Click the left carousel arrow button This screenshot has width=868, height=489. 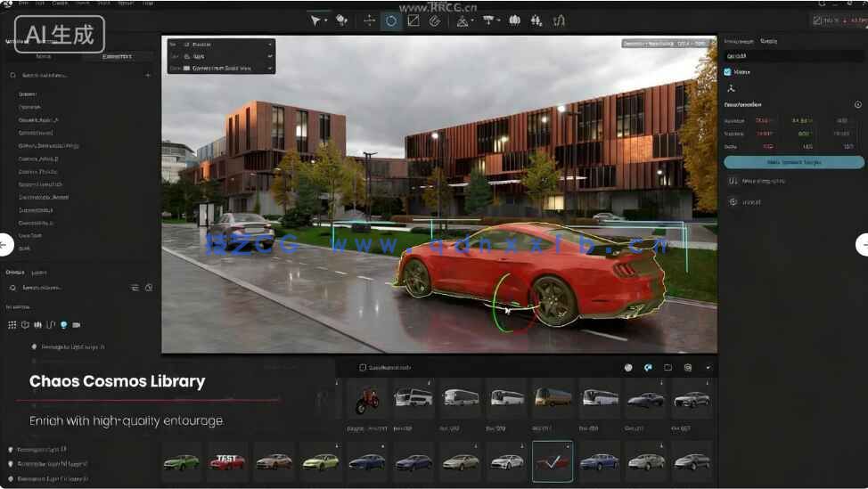coord(4,244)
